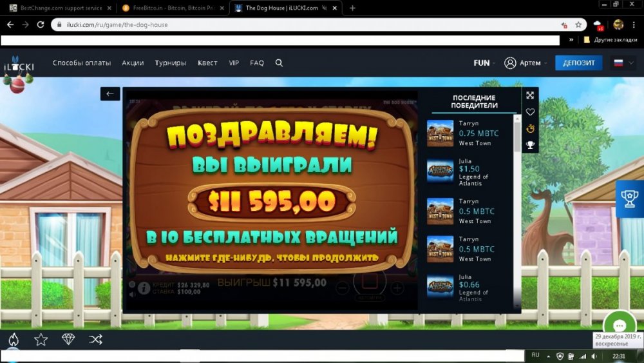
Task: Open a new browser tab
Action: coord(352,8)
